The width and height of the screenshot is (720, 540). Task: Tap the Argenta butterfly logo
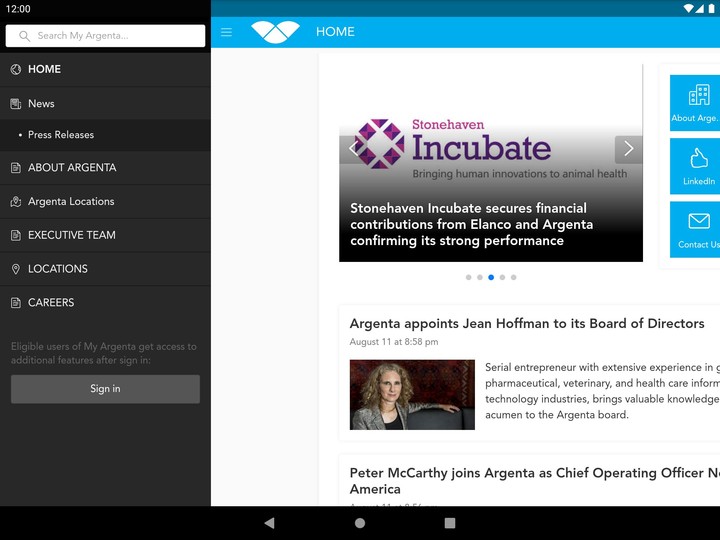coord(275,32)
